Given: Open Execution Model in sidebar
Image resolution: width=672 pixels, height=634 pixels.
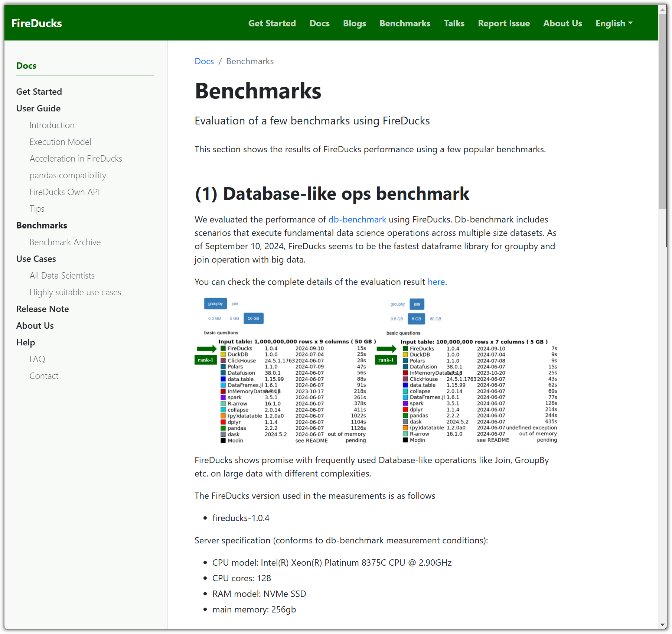Looking at the screenshot, I should pyautogui.click(x=60, y=142).
